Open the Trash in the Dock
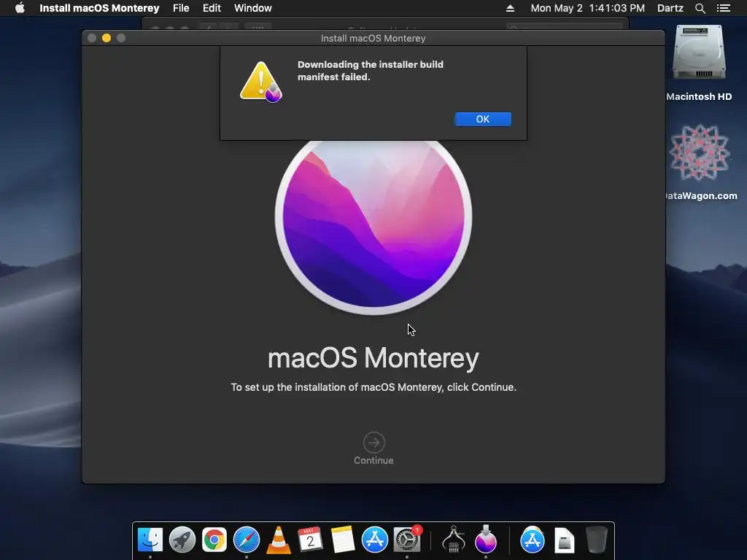 click(596, 540)
